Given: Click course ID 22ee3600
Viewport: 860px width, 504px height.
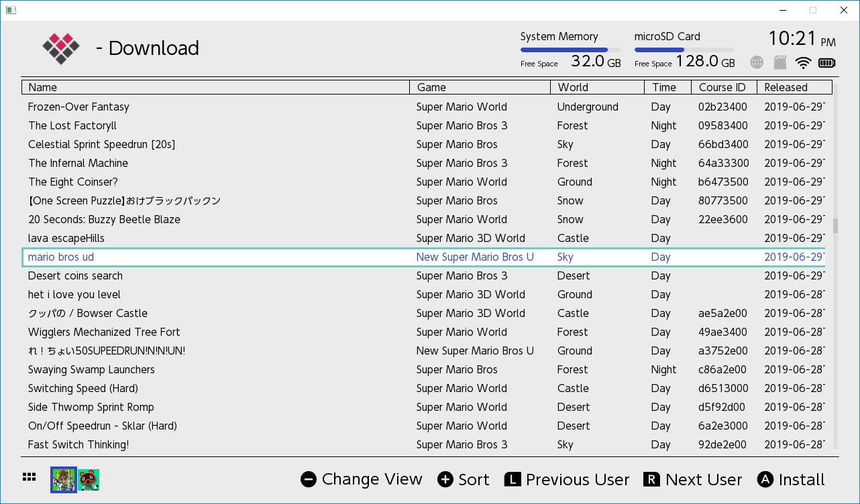Looking at the screenshot, I should pyautogui.click(x=722, y=219).
